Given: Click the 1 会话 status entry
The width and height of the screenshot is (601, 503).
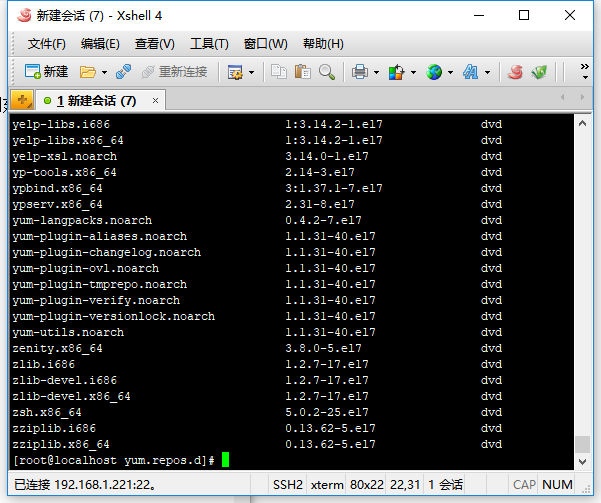Looking at the screenshot, I should point(445,485).
